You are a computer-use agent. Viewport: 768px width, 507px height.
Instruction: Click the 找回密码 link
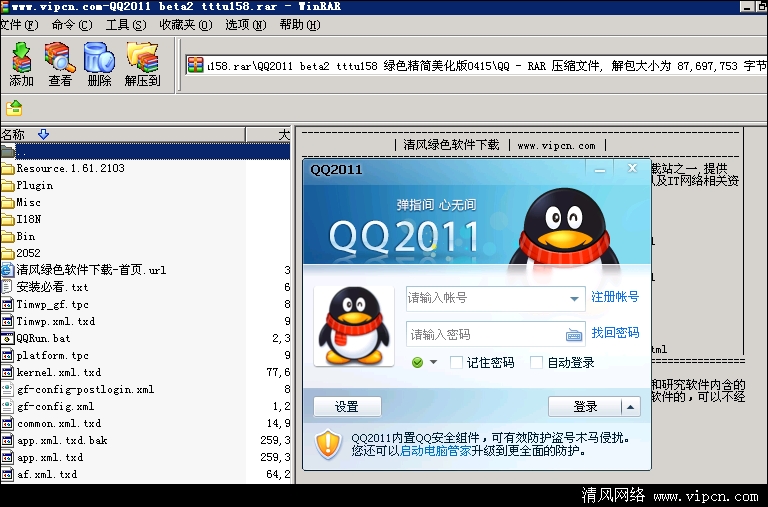pyautogui.click(x=615, y=333)
